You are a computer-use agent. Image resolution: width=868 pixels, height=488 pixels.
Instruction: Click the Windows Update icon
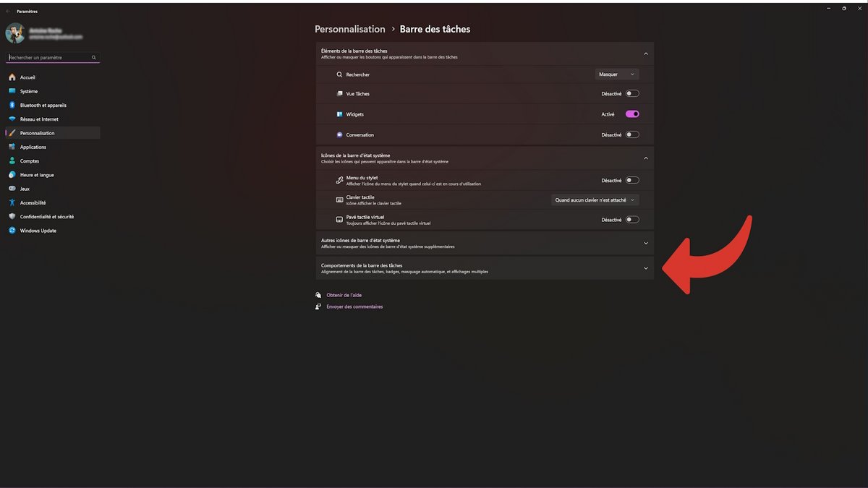click(12, 231)
